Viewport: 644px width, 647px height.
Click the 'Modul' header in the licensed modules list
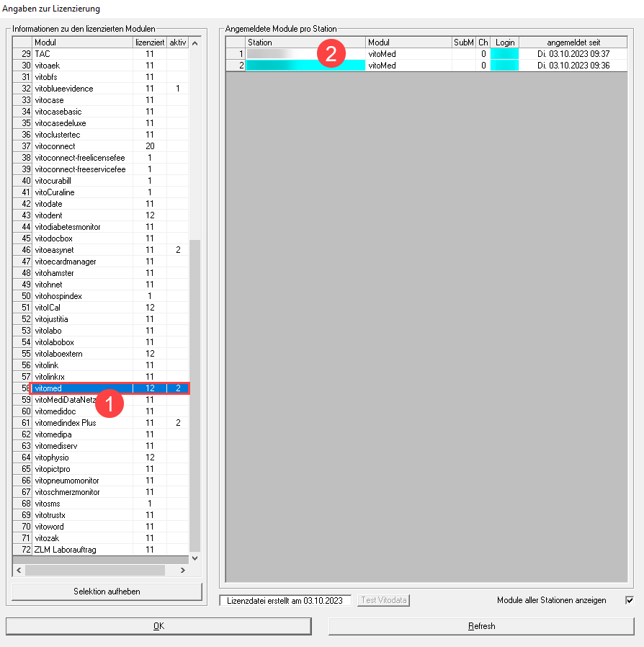tap(83, 43)
